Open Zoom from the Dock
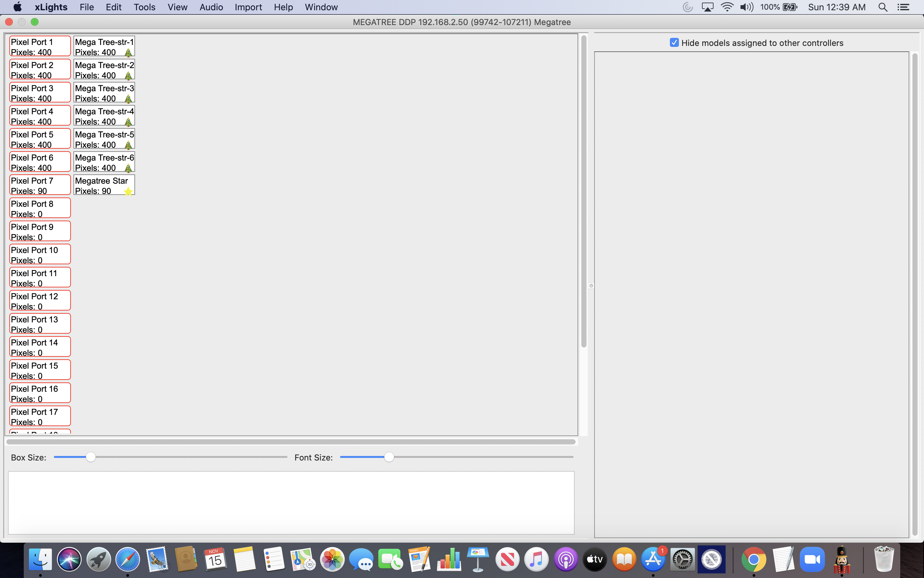The width and height of the screenshot is (924, 578). [812, 559]
